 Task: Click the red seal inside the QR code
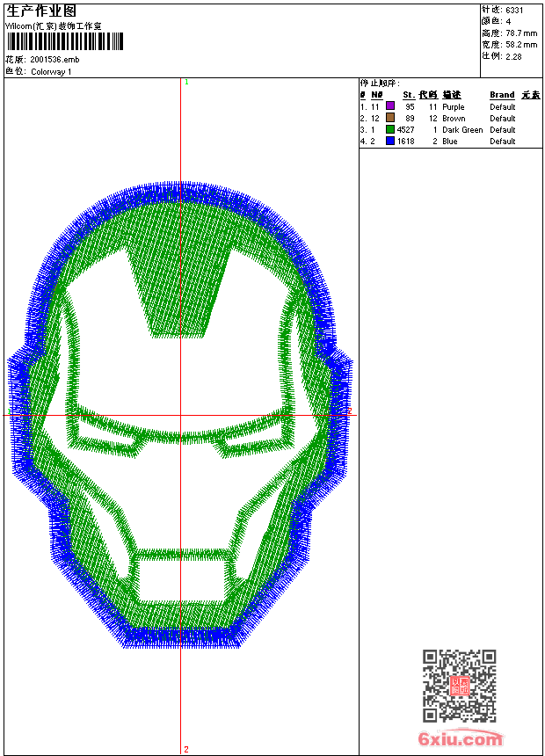click(460, 686)
